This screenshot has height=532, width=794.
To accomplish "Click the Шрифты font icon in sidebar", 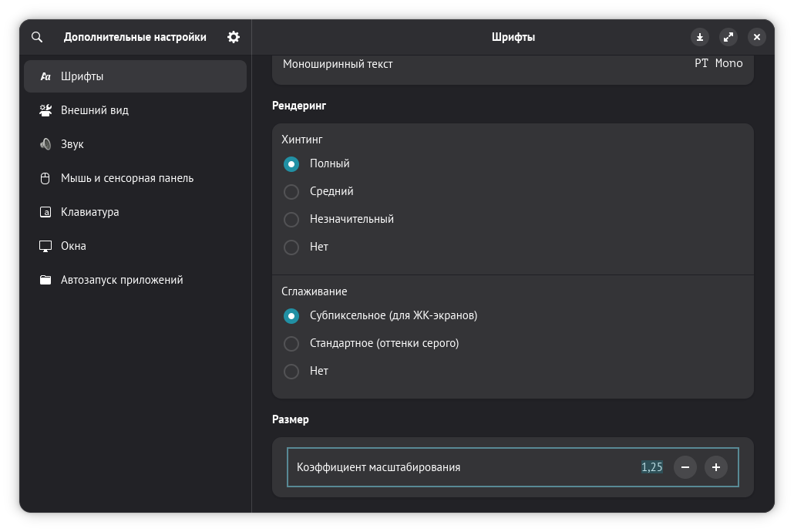I will [x=45, y=76].
